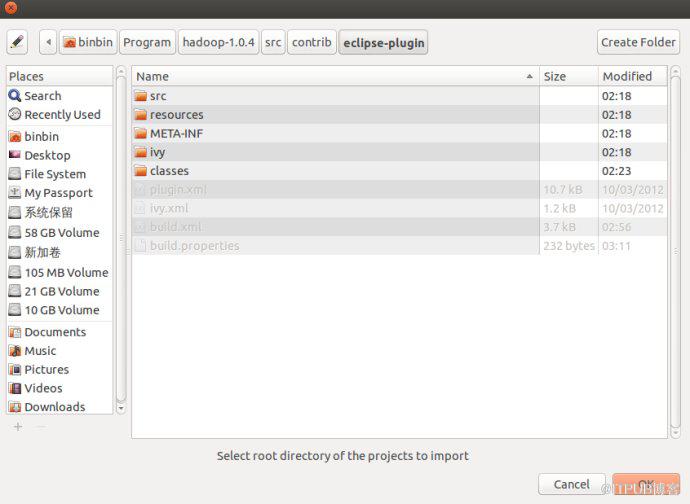
Task: Open Pictures bookmark
Action: (x=60, y=370)
